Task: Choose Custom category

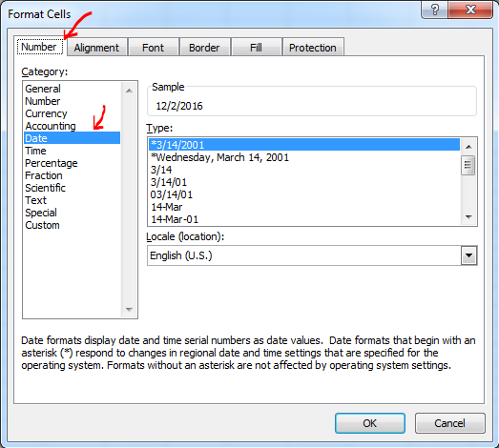Action: [73, 225]
